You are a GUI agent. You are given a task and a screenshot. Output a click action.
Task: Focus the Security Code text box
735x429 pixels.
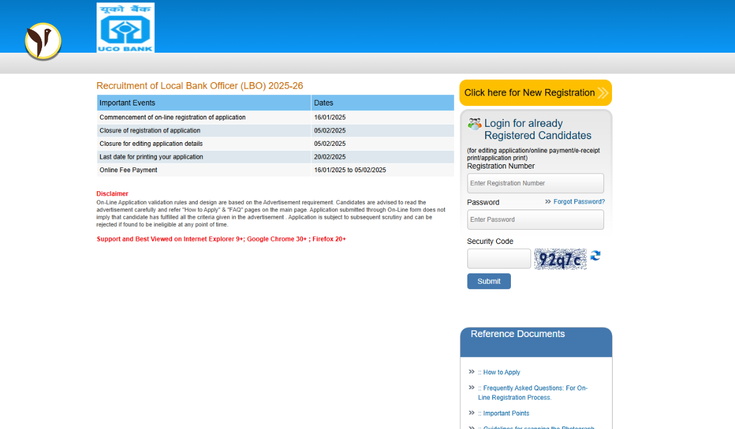point(499,259)
